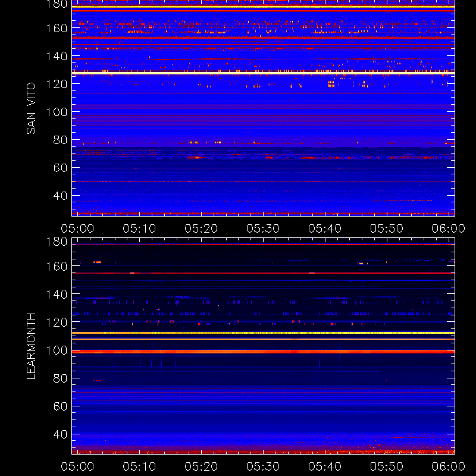
Task: Select the 100 tick on Learmonth axis
Action: [57, 350]
